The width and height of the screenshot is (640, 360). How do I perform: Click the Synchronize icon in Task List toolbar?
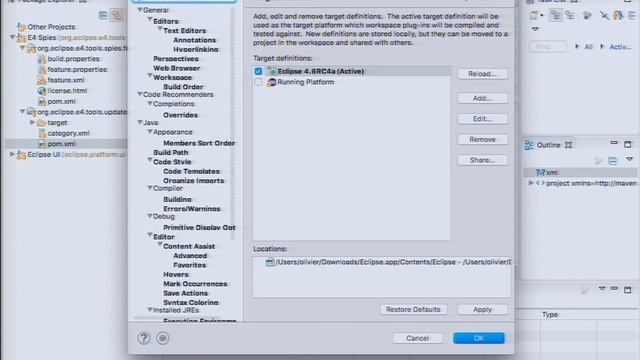point(618,16)
